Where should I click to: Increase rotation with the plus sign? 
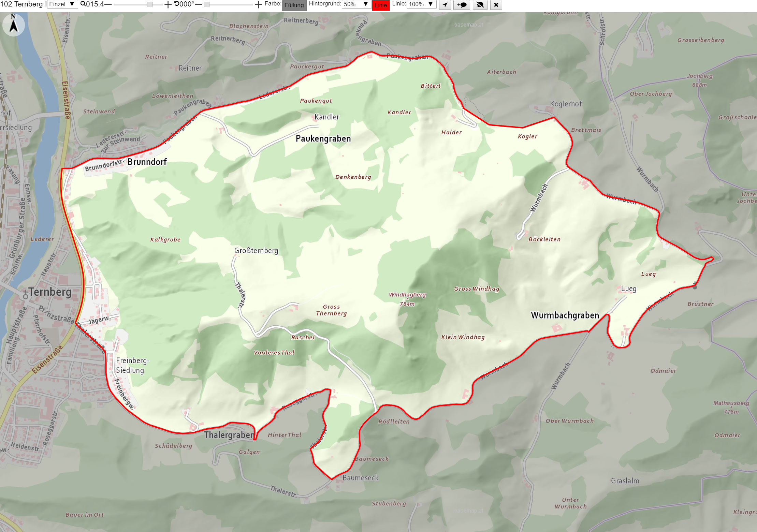point(258,4)
